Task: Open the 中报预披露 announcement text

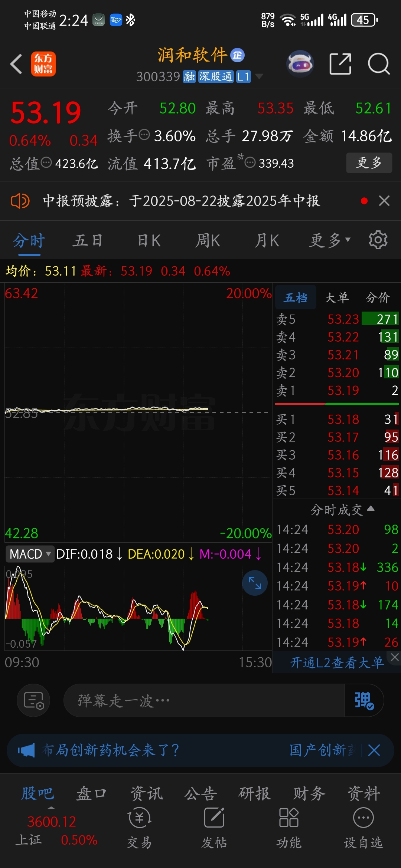Action: click(181, 201)
